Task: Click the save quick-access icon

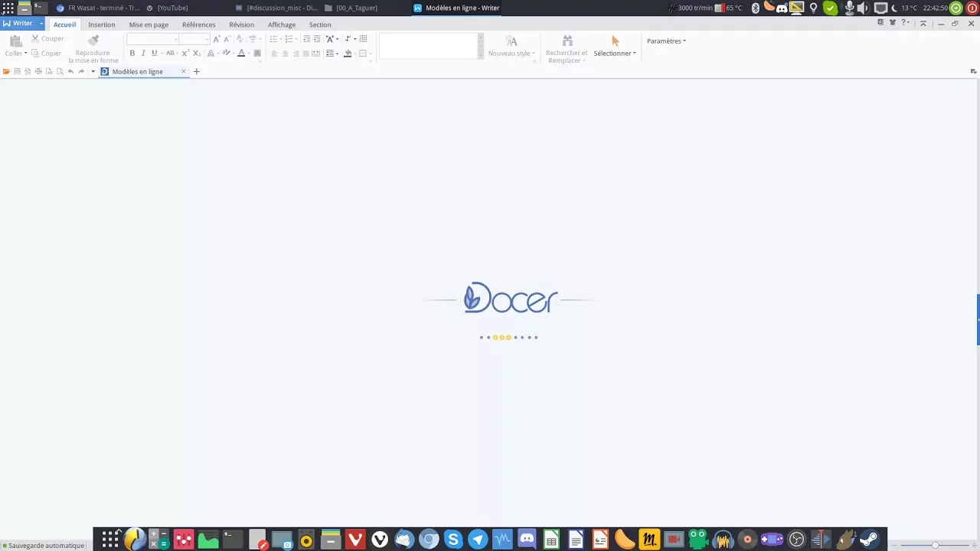Action: [x=17, y=72]
